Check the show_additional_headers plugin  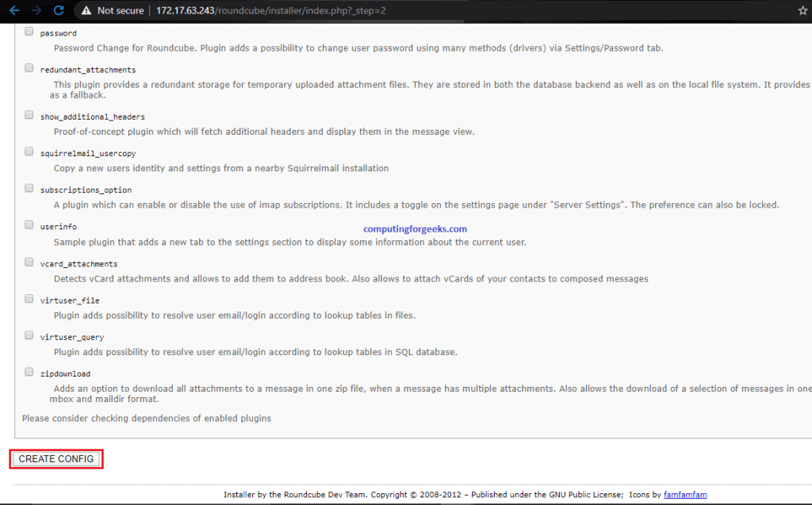(29, 114)
